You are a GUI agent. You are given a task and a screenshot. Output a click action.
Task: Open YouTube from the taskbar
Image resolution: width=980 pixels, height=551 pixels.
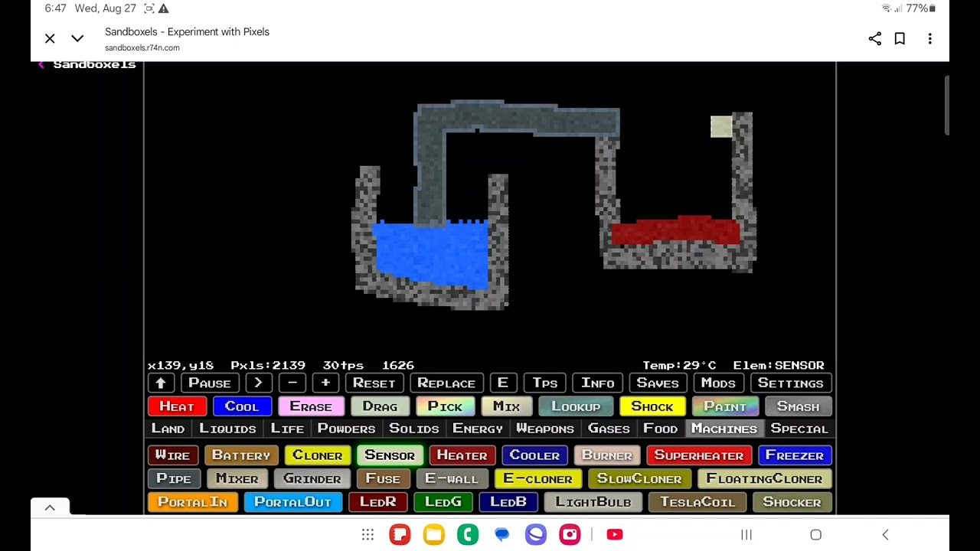tap(614, 534)
